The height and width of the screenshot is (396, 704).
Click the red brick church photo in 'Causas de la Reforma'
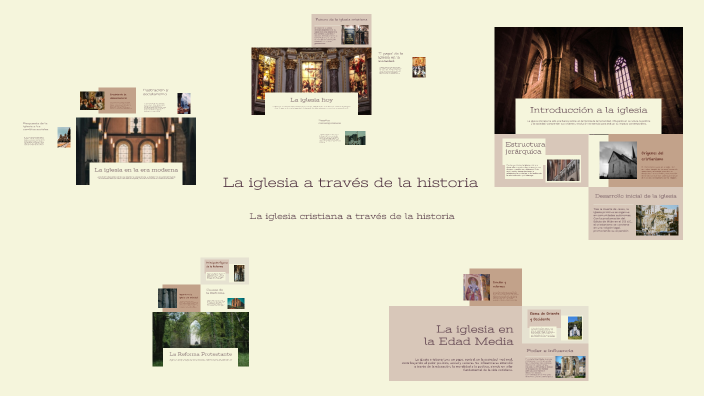tap(236, 303)
